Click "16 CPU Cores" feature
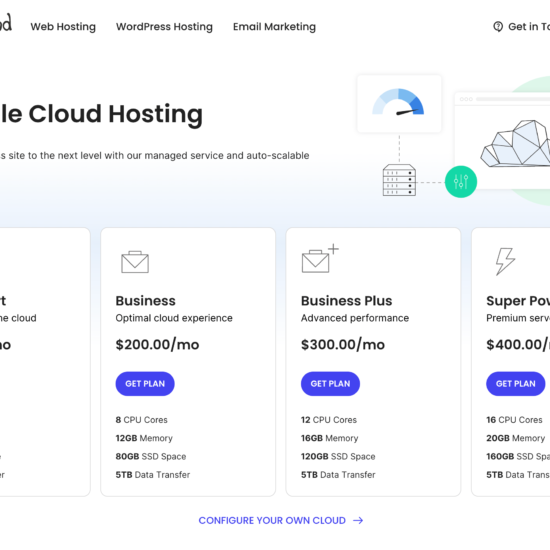This screenshot has height=550, width=550. pyautogui.click(x=514, y=420)
